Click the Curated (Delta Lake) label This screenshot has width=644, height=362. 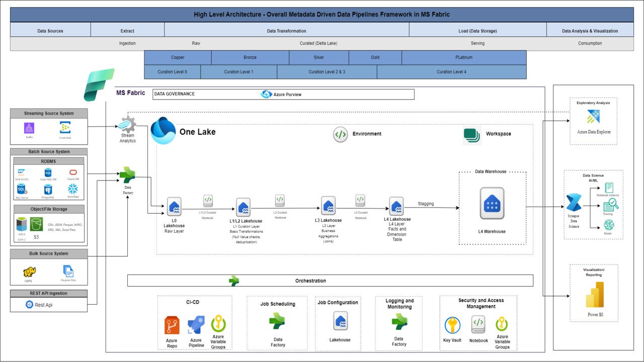318,43
